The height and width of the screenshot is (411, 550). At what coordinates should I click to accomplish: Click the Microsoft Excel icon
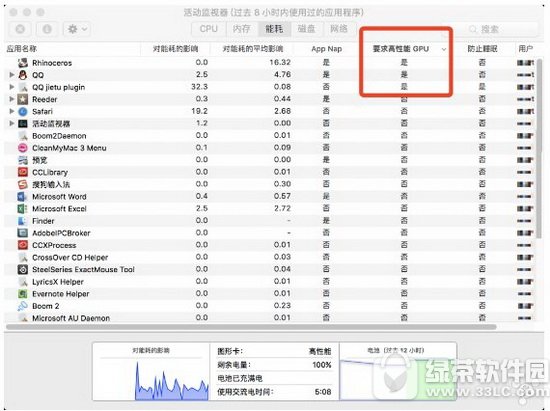point(23,209)
